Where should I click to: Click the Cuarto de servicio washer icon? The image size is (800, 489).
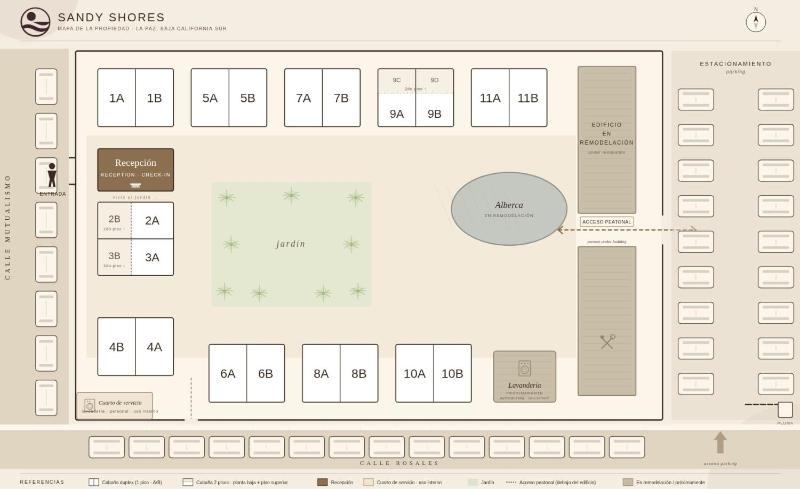[x=89, y=406]
